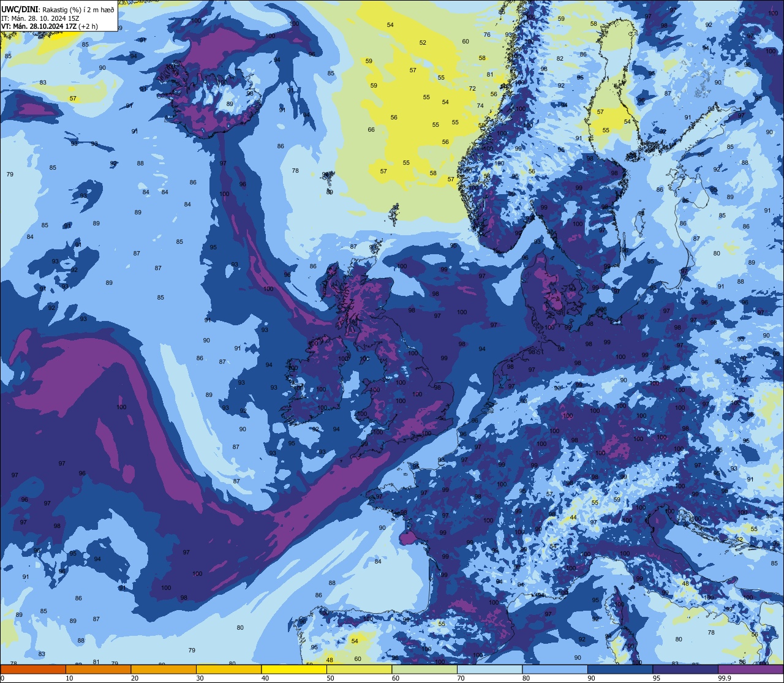784x683 pixels.
Task: Click the dark navy 95–99.9 legend segment
Action: (x=685, y=669)
